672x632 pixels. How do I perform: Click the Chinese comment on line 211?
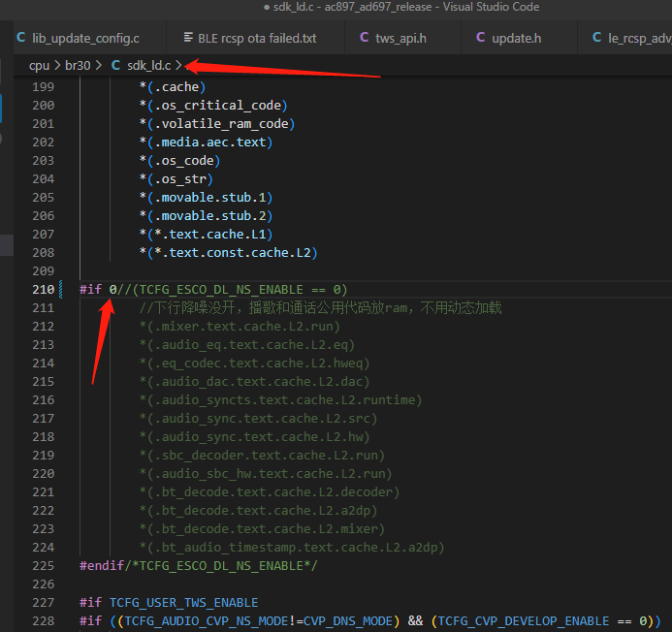(320, 307)
